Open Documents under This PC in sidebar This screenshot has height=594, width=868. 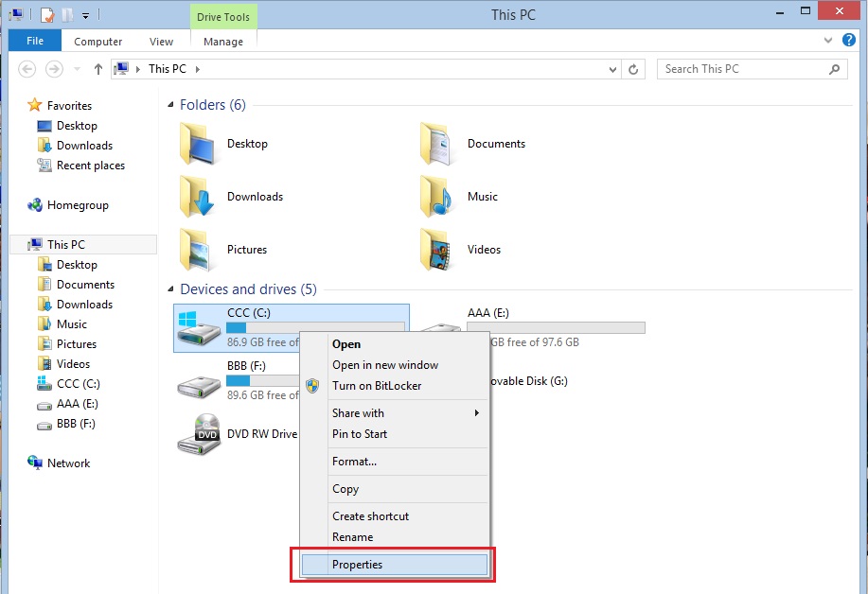[x=85, y=285]
